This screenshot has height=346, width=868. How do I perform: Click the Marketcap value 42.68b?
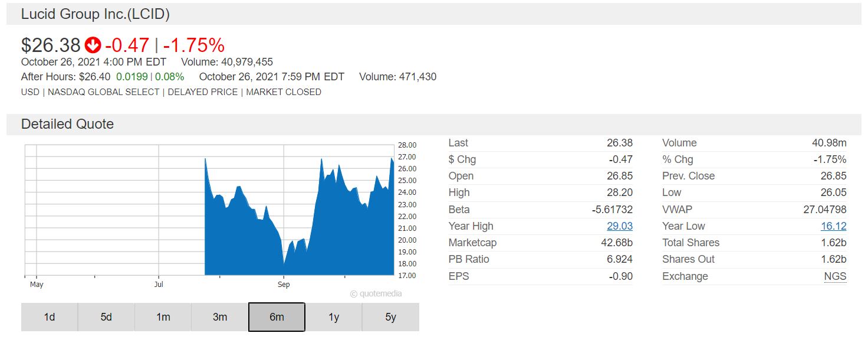coord(615,243)
